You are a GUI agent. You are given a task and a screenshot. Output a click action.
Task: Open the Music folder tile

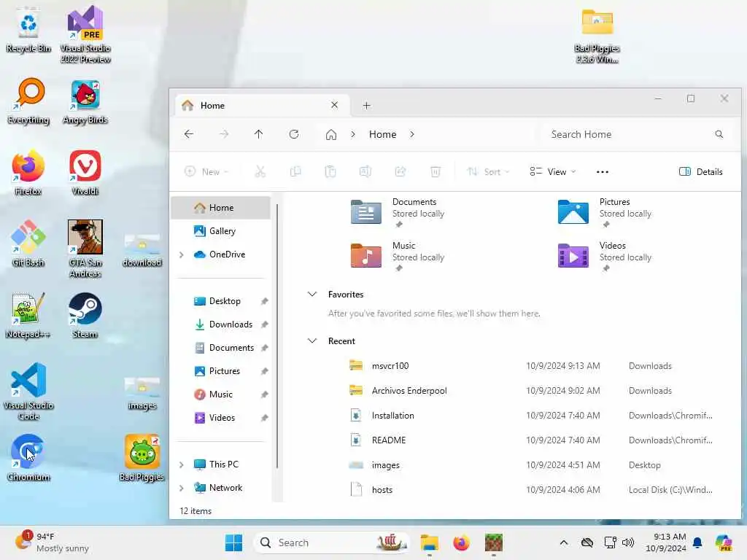click(x=398, y=256)
